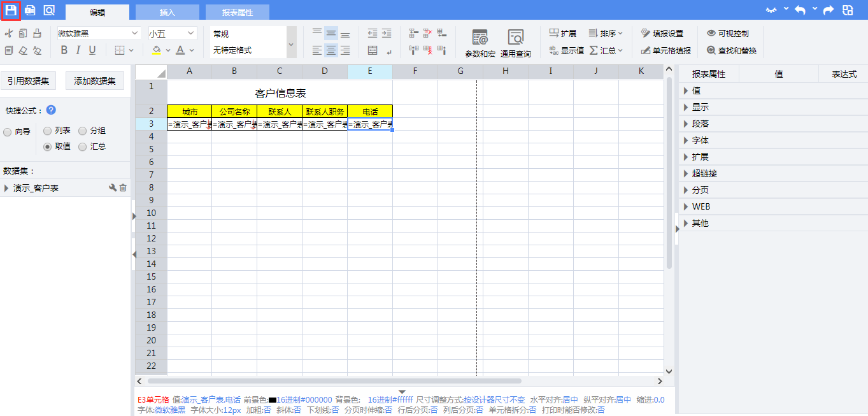Switch to the 插入 tab

(x=167, y=12)
